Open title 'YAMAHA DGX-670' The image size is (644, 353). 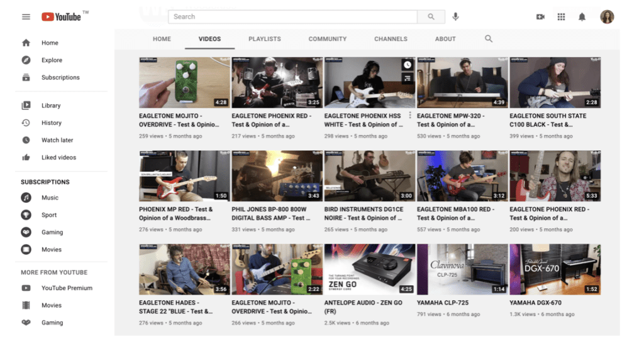pos(535,303)
